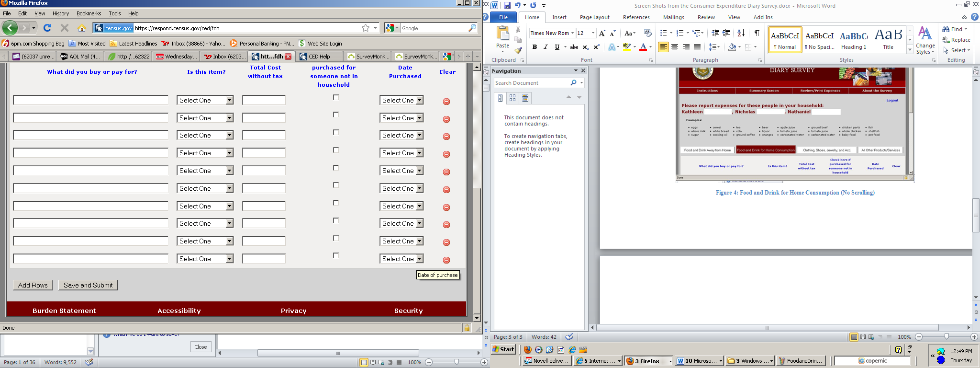Click the Bold formatting icon in Word

pos(535,47)
